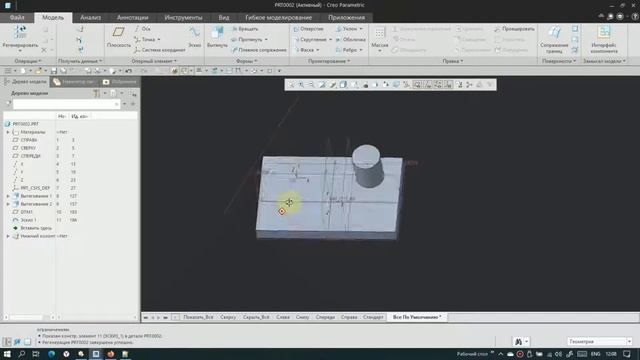Image resolution: width=640 pixels, height=360 pixels.
Task: Click the Save icon in quick access toolbar
Action: pos(53,71)
